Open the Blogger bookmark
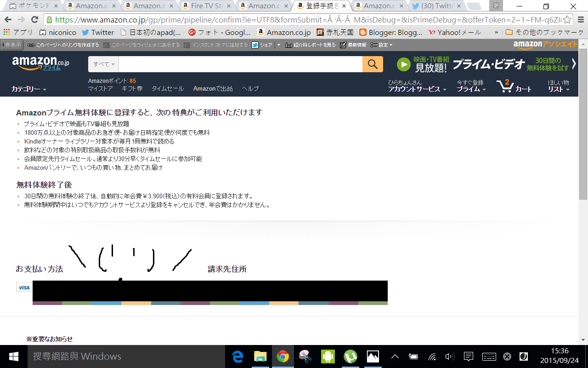This screenshot has width=588, height=368. coord(391,33)
